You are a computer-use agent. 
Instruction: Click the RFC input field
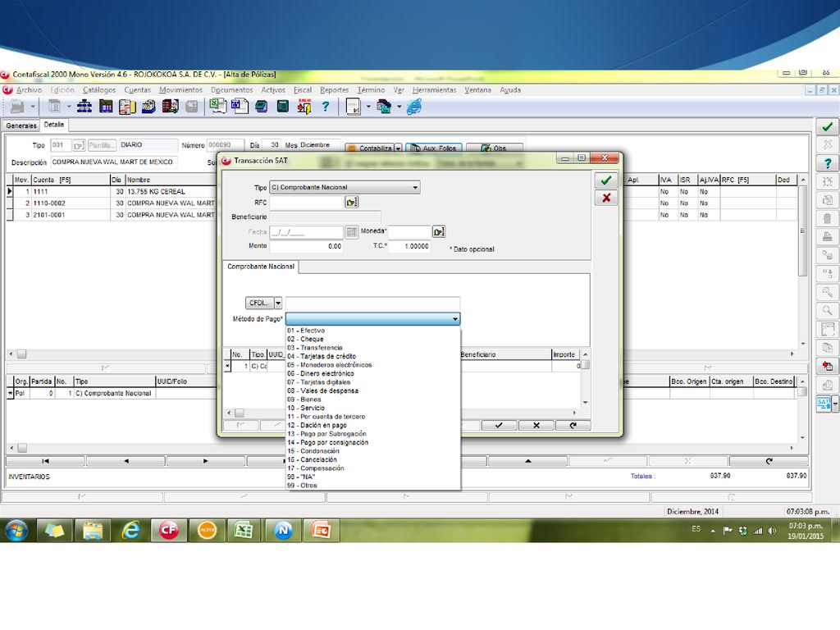pos(307,203)
